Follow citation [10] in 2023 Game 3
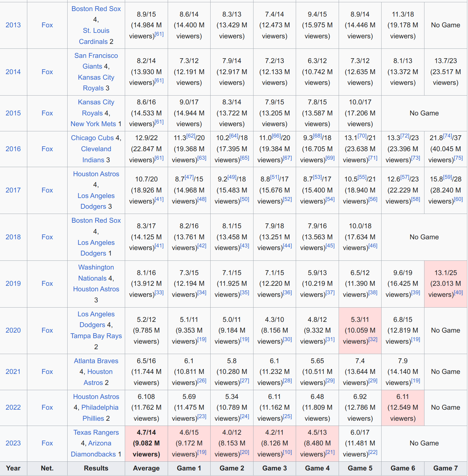The image size is (468, 476). [287, 452]
